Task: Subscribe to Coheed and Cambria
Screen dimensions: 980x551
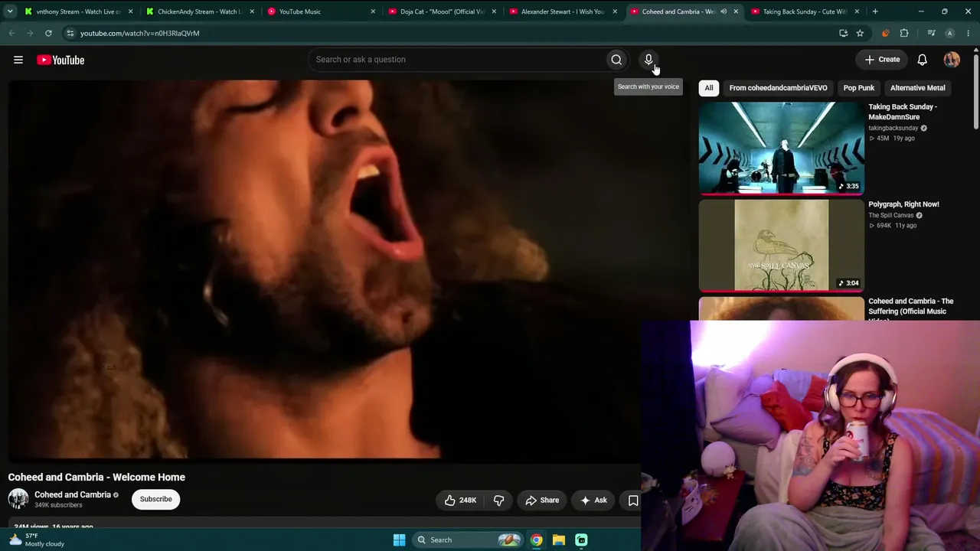Action: click(x=155, y=499)
